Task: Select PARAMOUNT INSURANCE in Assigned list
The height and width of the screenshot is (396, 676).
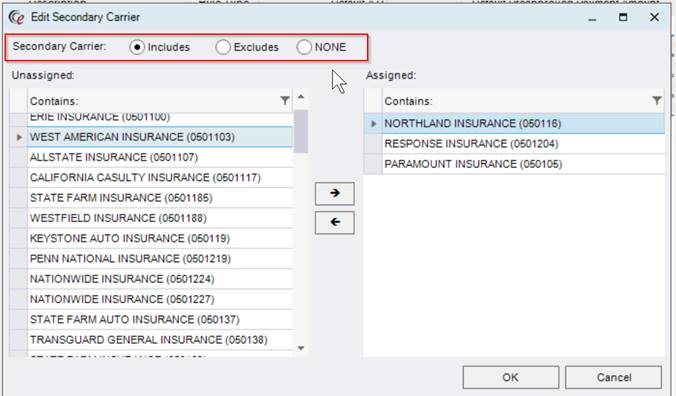Action: 523,164
